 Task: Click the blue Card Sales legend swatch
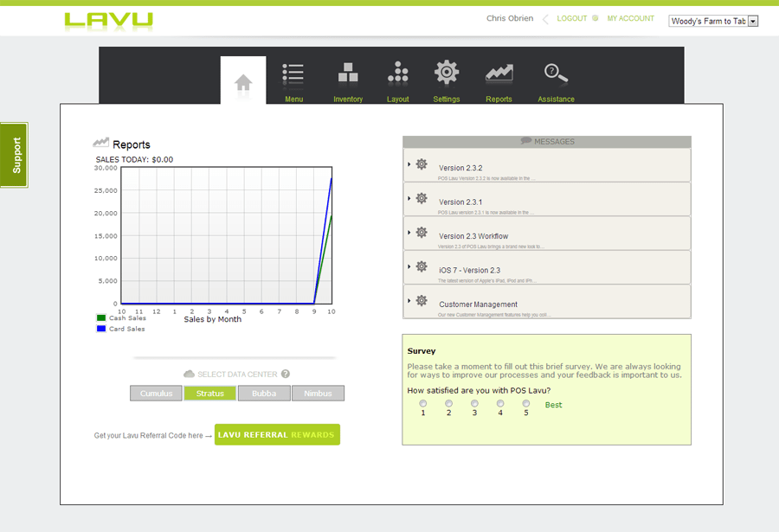tap(101, 329)
